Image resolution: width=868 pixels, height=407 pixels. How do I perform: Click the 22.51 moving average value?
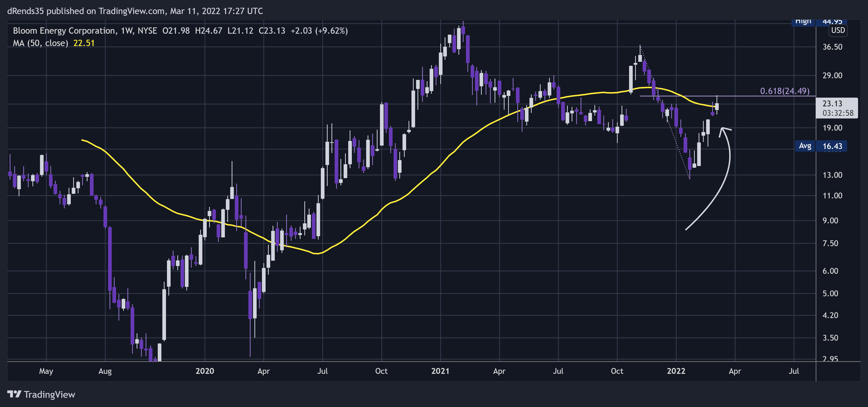(84, 43)
